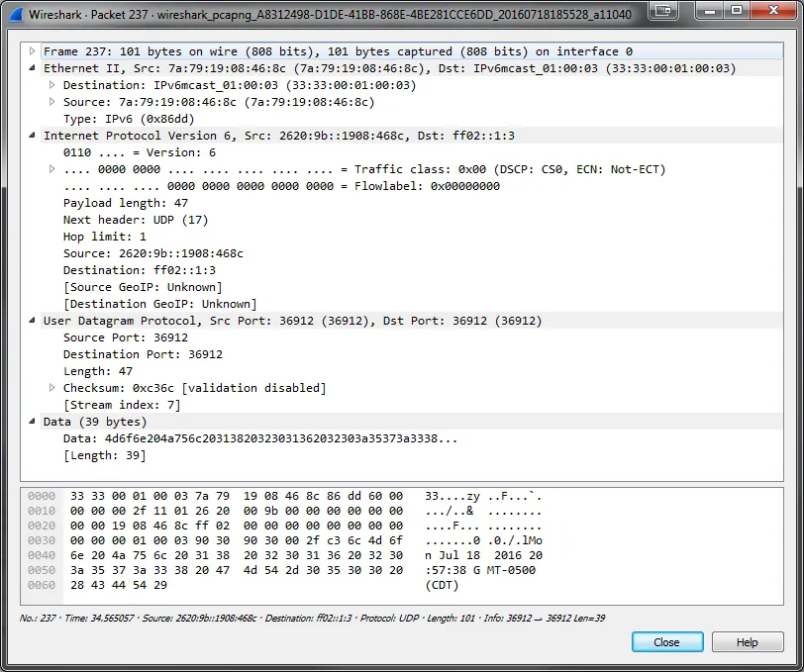
Task: Select the Ethernet II header row
Action: (412, 68)
